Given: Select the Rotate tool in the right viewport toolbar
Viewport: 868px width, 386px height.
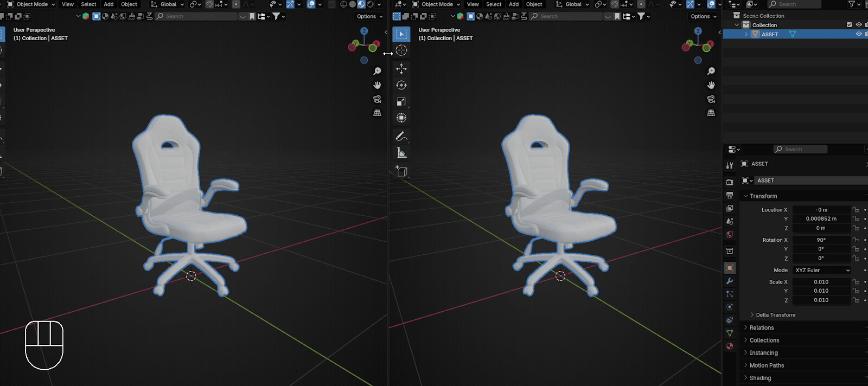Looking at the screenshot, I should [401, 85].
